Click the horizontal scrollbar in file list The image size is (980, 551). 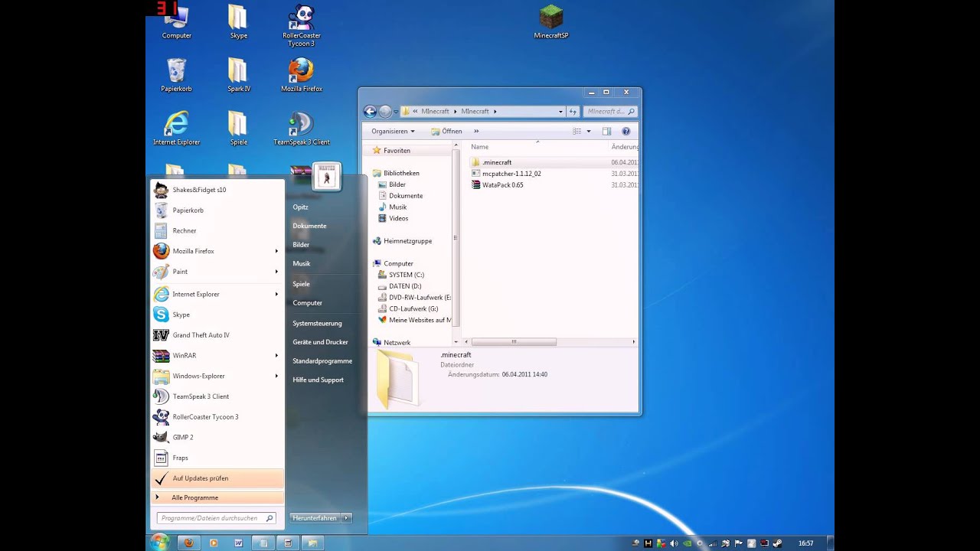coord(513,342)
